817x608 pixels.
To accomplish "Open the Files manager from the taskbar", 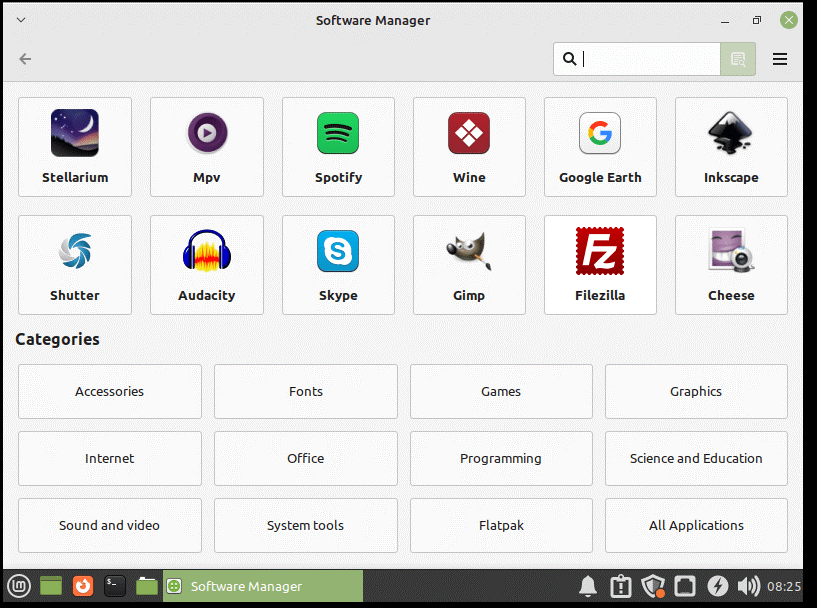I will point(146,586).
